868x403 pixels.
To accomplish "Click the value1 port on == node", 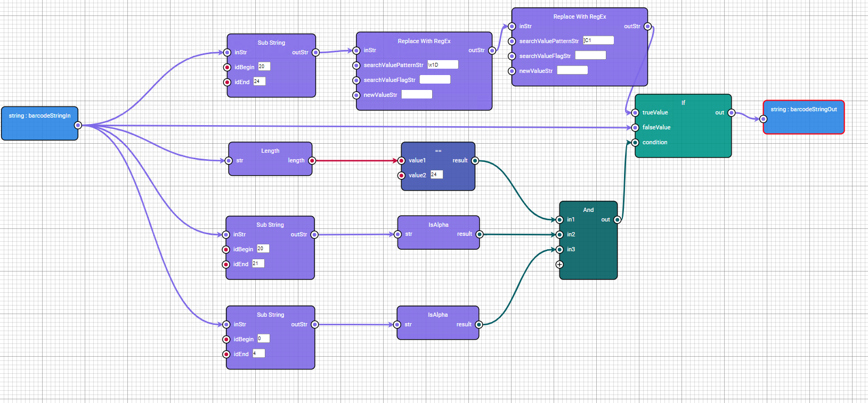I will [x=402, y=161].
